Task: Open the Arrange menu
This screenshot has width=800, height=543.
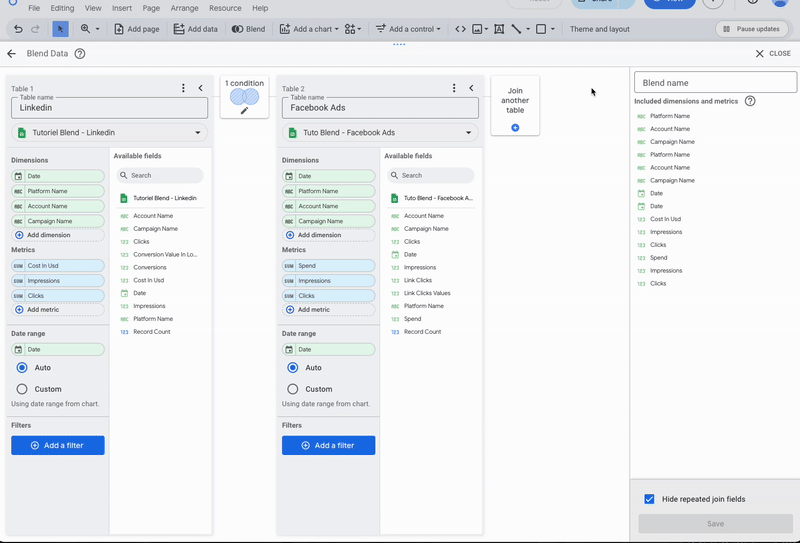Action: point(184,8)
